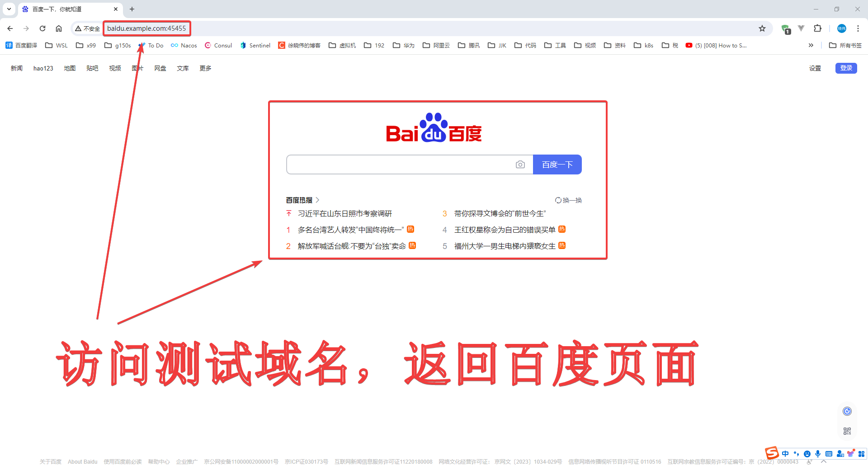Open the hao123 nav link
Viewport: 868px width, 470px height.
[43, 68]
